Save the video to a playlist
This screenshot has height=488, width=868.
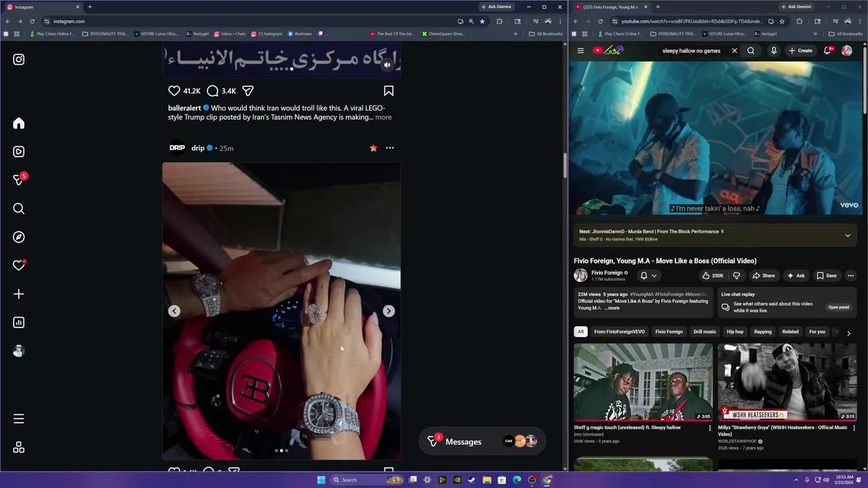pyautogui.click(x=827, y=276)
